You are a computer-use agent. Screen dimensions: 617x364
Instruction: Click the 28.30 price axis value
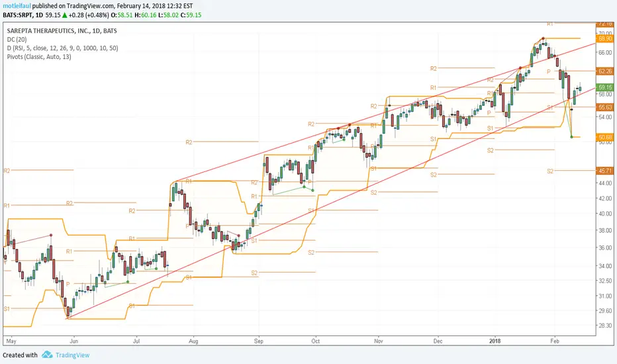point(605,326)
